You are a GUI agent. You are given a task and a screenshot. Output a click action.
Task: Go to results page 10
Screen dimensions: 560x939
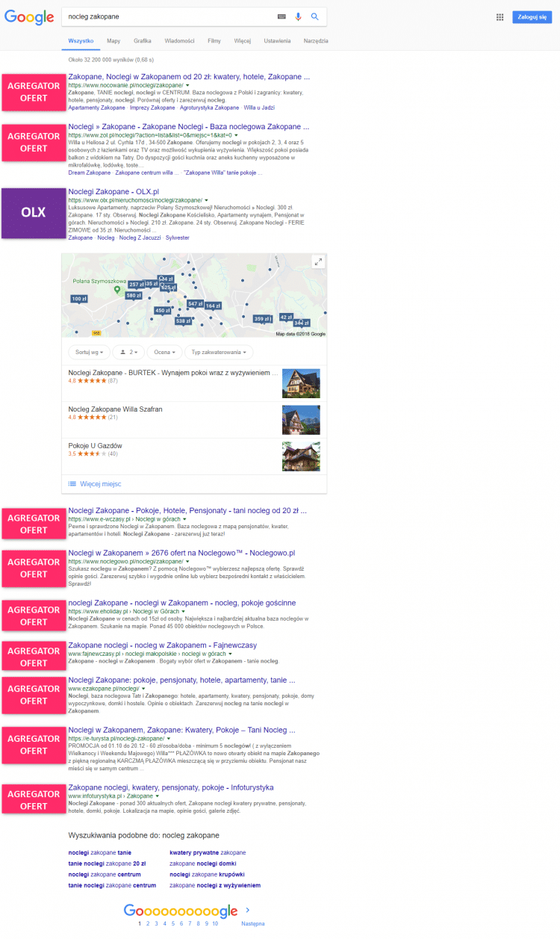[215, 923]
